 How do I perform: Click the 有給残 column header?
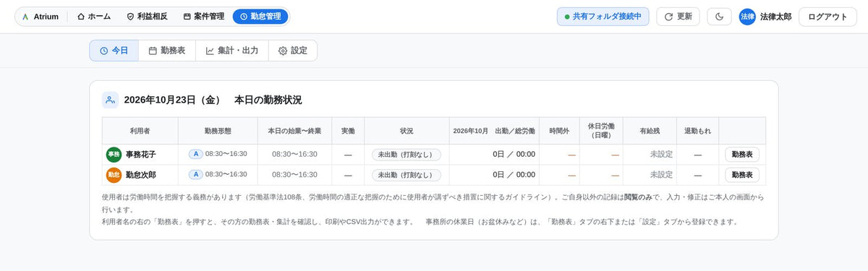click(x=650, y=131)
